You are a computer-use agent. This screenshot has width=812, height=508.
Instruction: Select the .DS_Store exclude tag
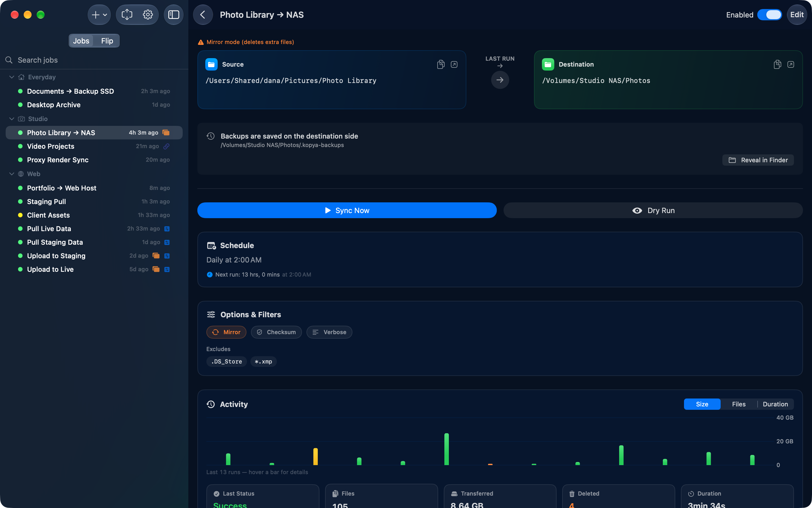click(x=226, y=362)
